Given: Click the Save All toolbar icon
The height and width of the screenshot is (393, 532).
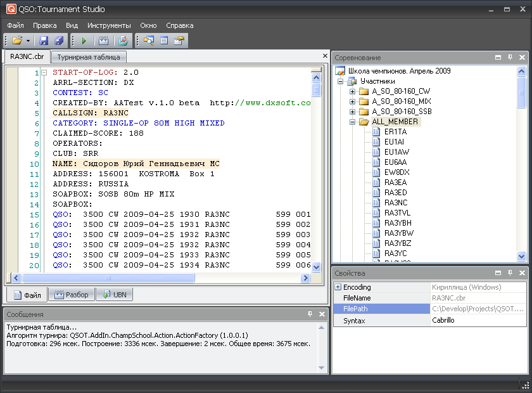Looking at the screenshot, I should click(x=59, y=41).
